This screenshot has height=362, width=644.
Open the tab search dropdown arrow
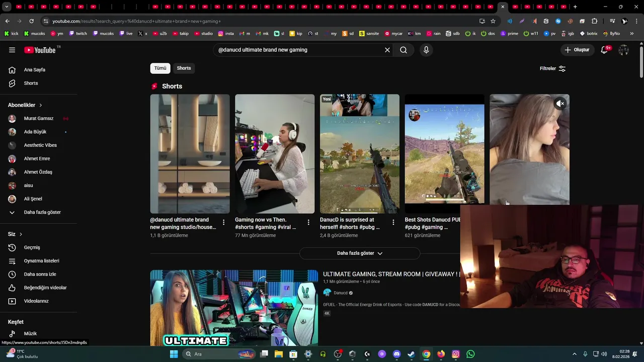[x=7, y=7]
